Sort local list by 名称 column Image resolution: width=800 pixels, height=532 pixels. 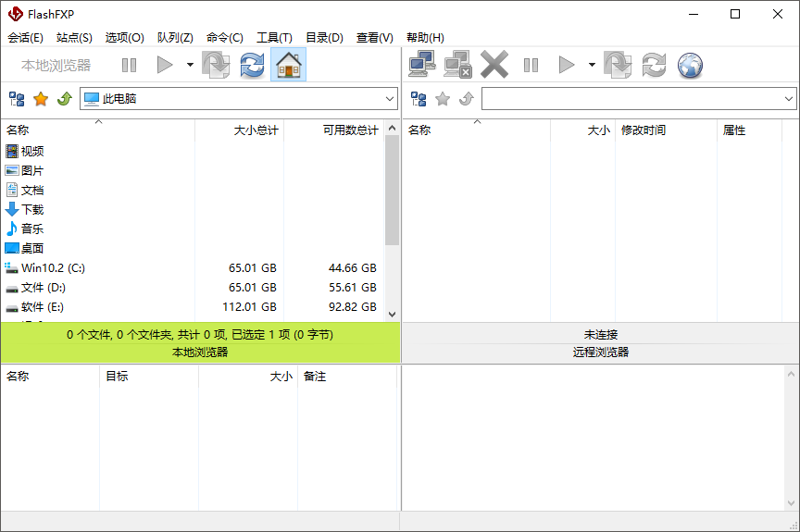(98, 130)
